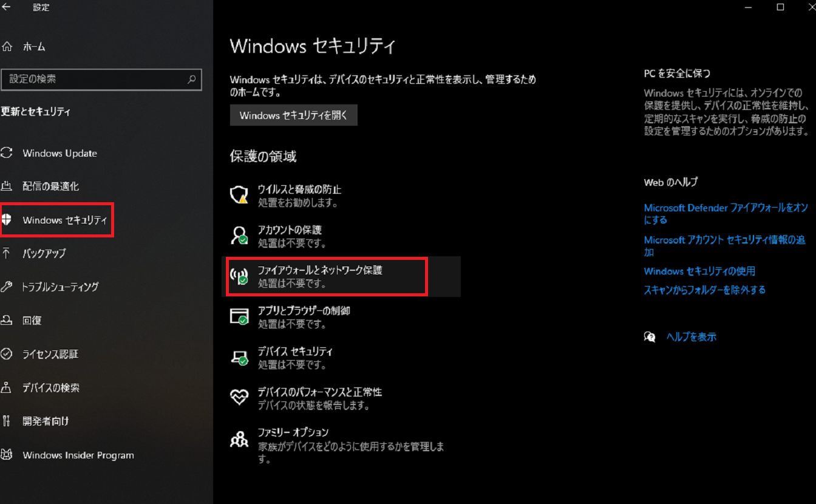Screen dimensions: 816x504
Task: Click the ウイルスと脅威の防止 shield icon
Action: (x=239, y=195)
